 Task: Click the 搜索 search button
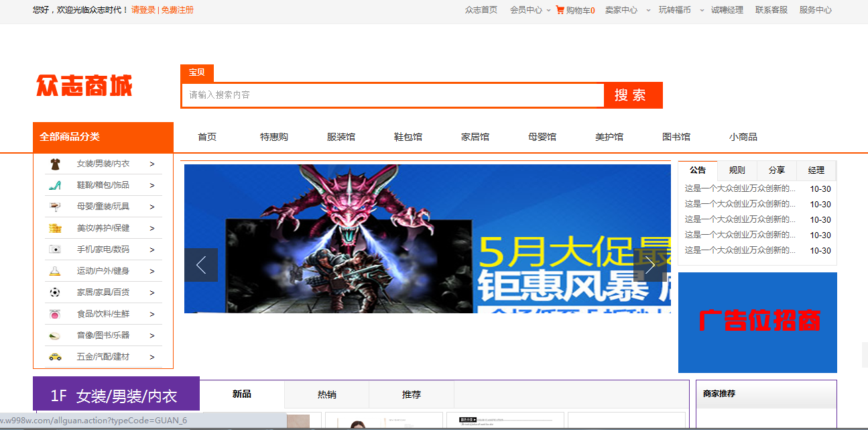[x=632, y=95]
